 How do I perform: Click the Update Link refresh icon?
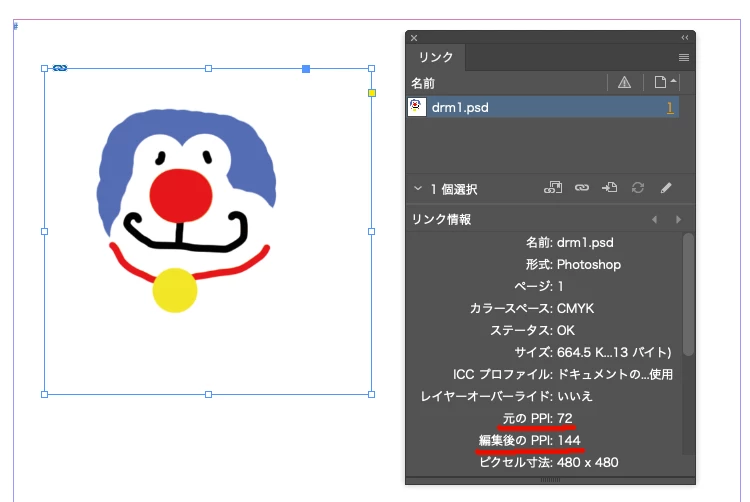[638, 187]
